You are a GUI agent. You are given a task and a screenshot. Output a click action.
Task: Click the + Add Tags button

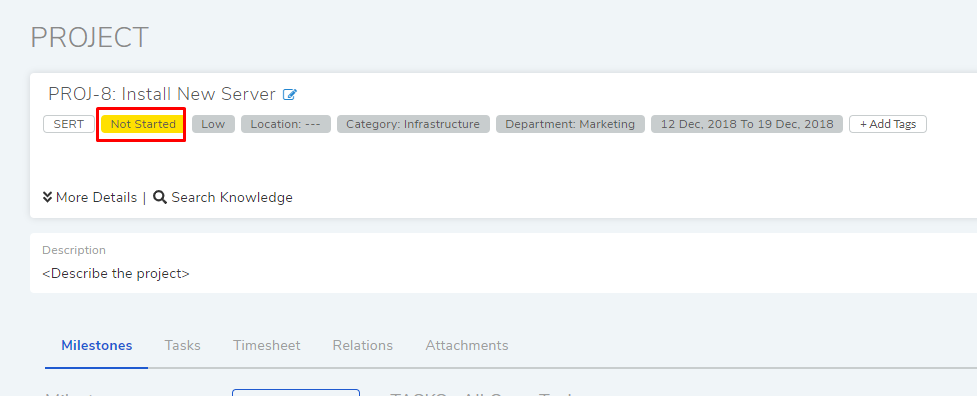point(888,124)
